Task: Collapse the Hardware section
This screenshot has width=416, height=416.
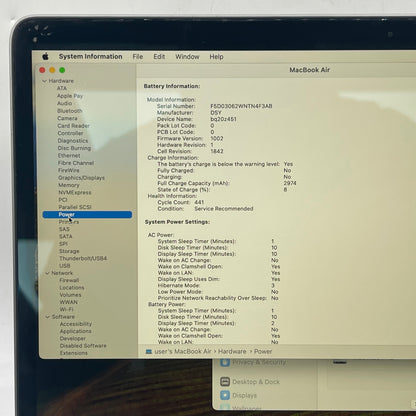Action: 45,81
